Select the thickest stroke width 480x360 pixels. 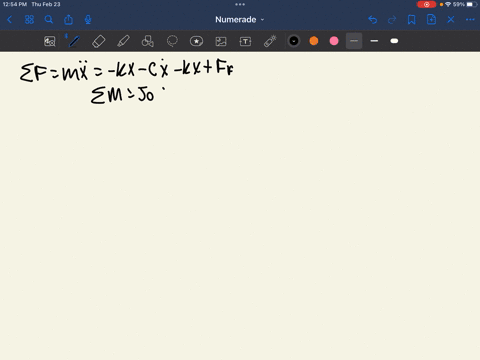click(394, 41)
